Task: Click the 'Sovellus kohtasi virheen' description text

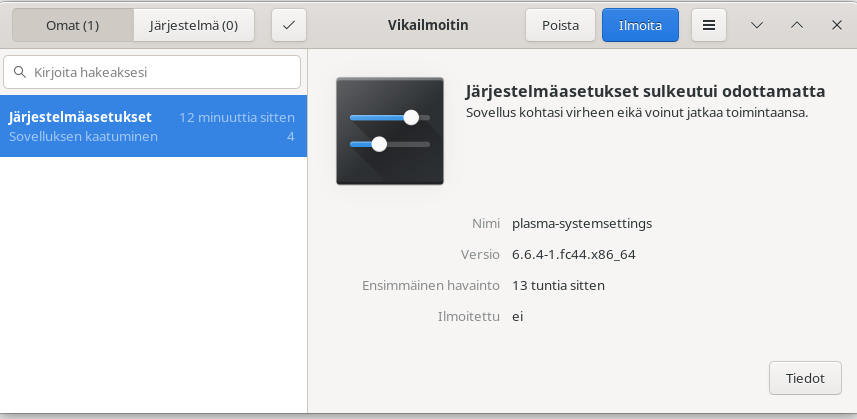Action: [x=637, y=113]
